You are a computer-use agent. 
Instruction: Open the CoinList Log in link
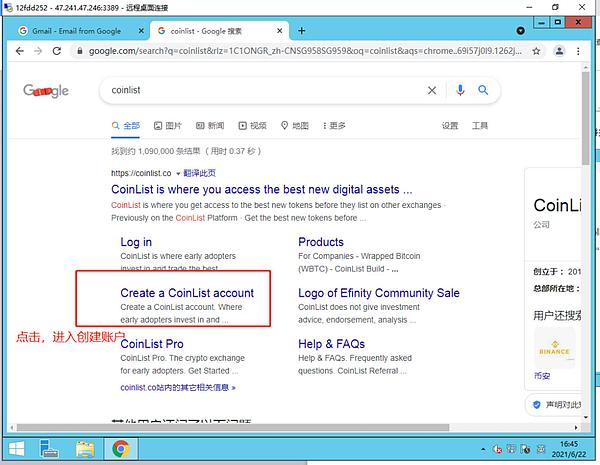coord(136,242)
